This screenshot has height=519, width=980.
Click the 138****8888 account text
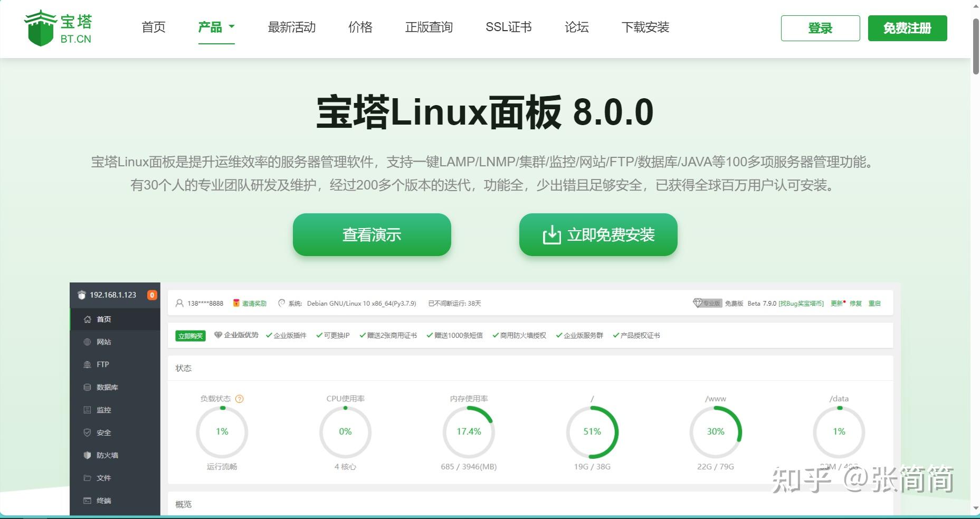pyautogui.click(x=205, y=304)
